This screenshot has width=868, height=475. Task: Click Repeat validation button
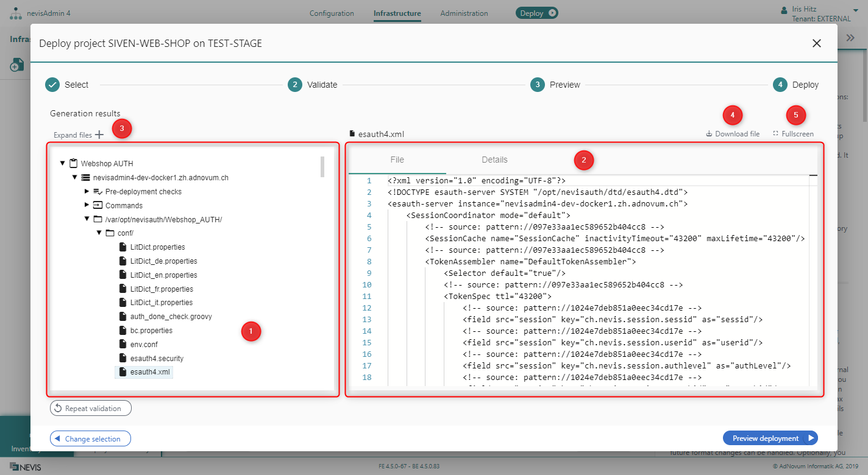click(x=91, y=409)
